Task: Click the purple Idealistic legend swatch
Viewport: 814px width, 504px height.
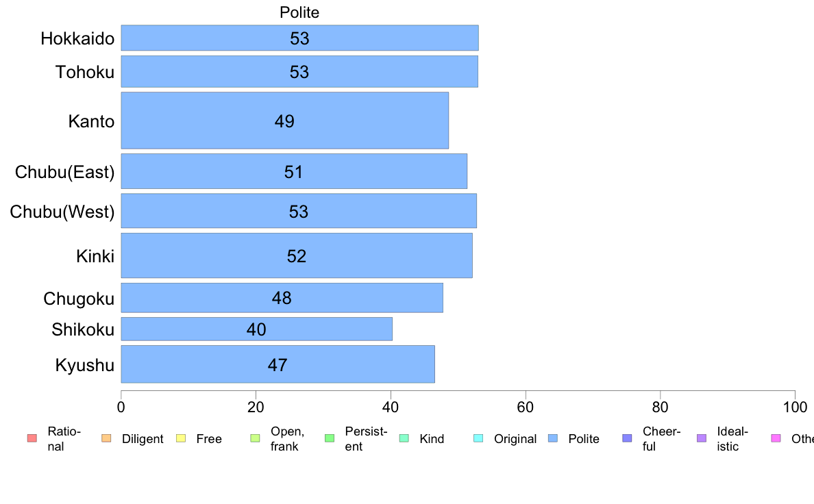Action: 702,438
